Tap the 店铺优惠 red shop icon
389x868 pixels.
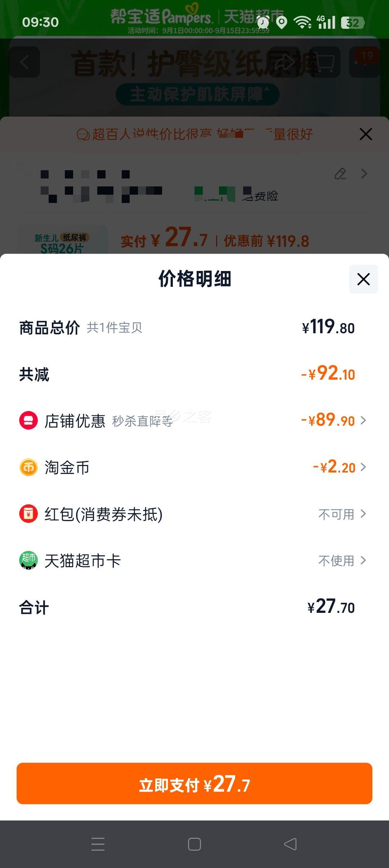pyautogui.click(x=28, y=420)
